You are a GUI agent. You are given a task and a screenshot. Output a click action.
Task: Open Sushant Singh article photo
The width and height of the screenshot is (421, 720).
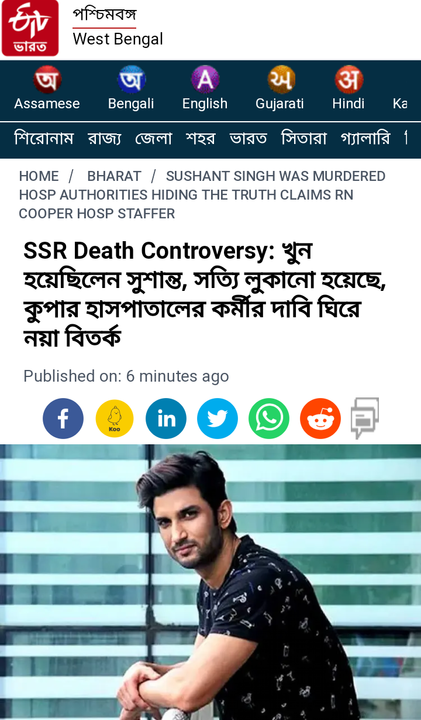click(210, 582)
